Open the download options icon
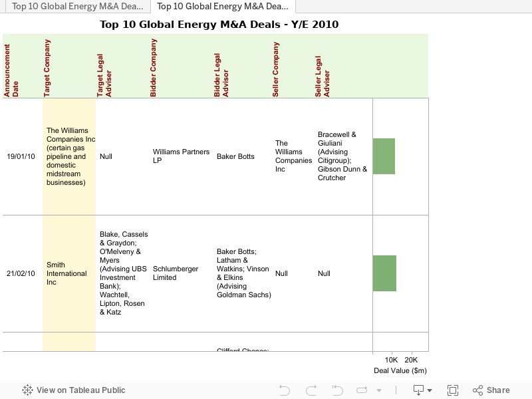This screenshot has width=532, height=399. tap(418, 390)
